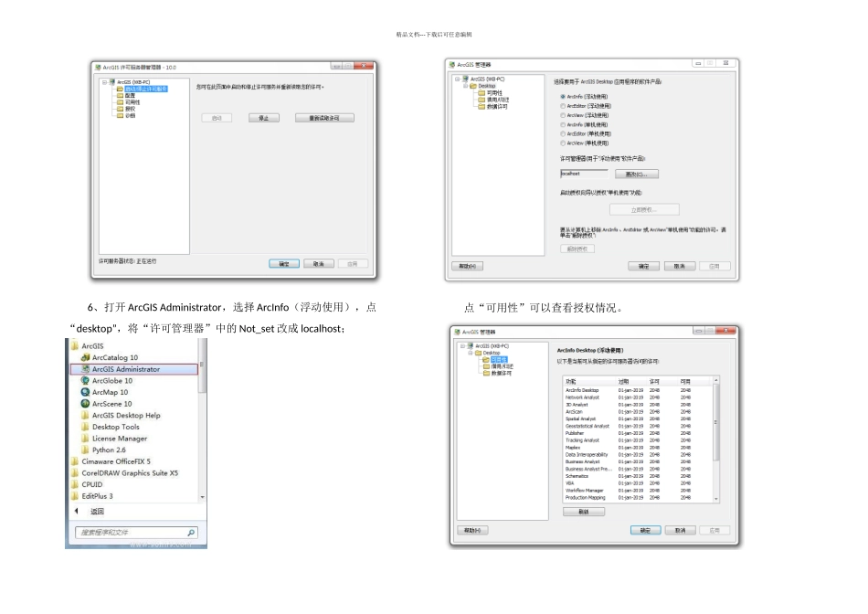Select 数据许可 folder in the availability window
The image size is (868, 614).
point(498,373)
